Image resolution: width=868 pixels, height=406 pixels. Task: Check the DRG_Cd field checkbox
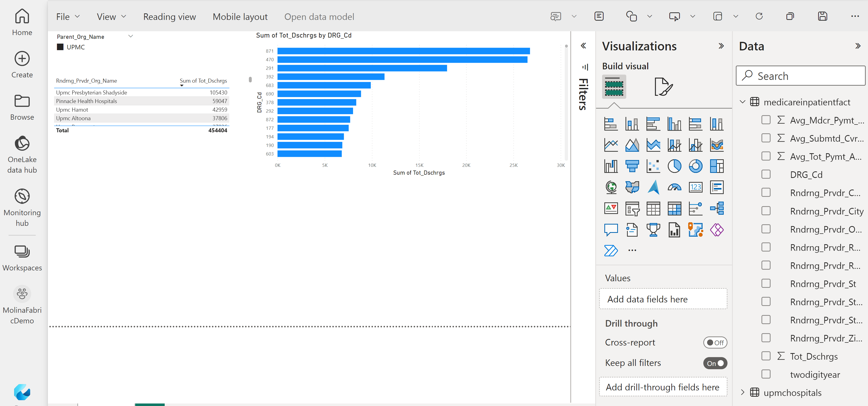[x=766, y=174]
